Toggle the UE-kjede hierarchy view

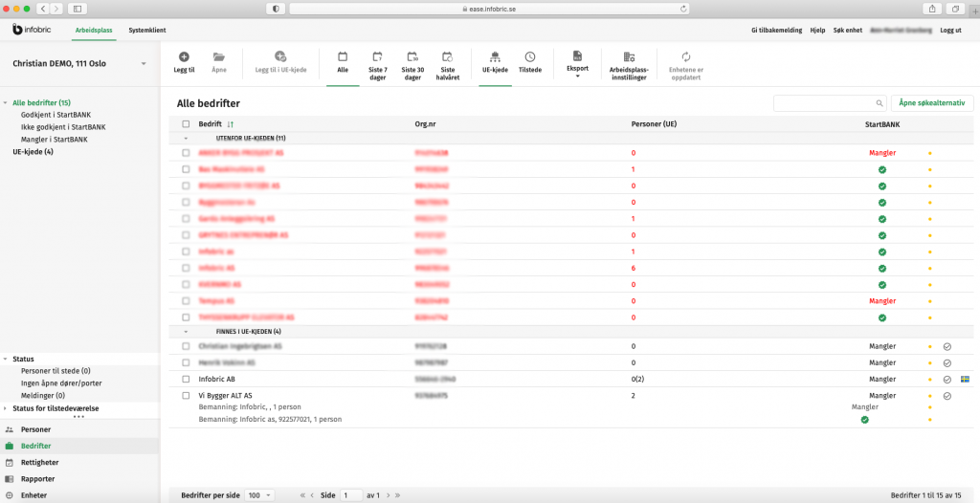click(495, 56)
